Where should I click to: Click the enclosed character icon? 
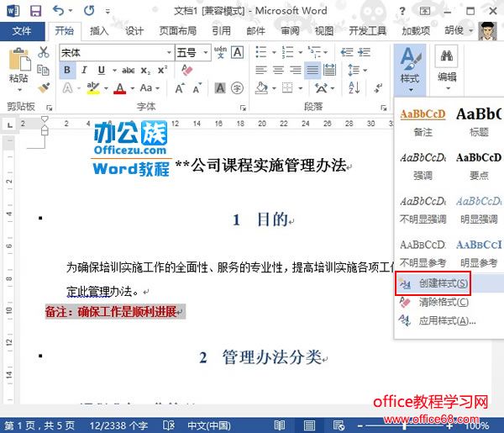pyautogui.click(x=237, y=87)
